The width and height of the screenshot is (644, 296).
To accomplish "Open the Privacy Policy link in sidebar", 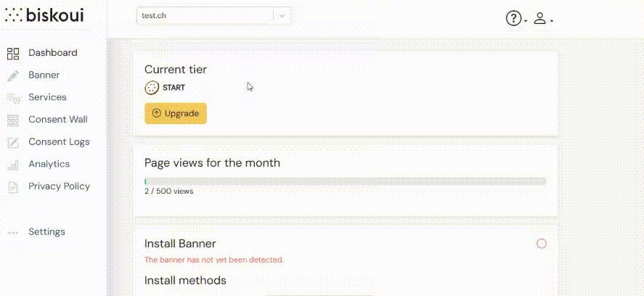I will (x=59, y=186).
